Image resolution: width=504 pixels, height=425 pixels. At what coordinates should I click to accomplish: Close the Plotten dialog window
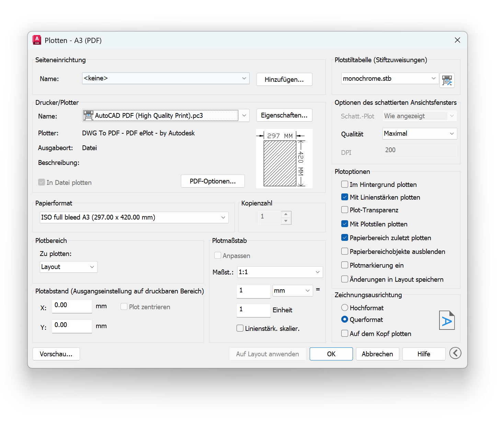pyautogui.click(x=457, y=40)
